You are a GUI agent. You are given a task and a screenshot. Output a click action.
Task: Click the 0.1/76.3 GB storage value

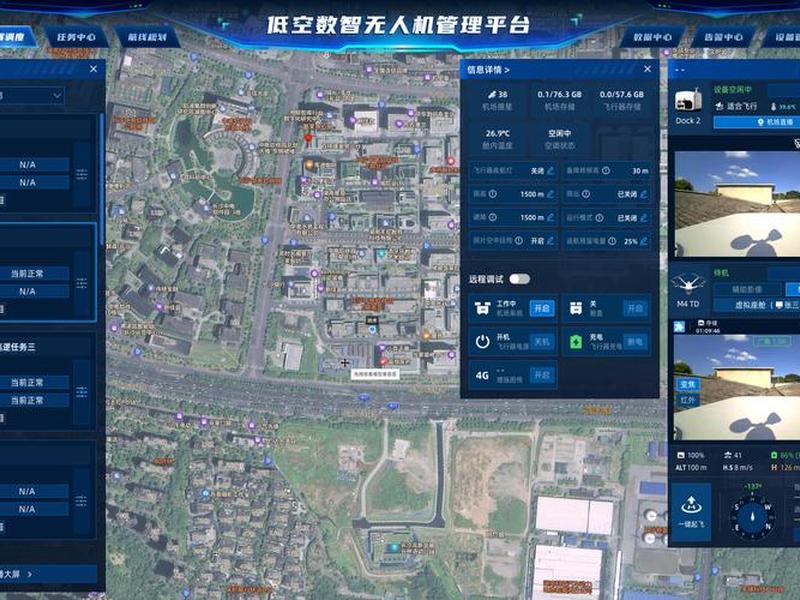pos(559,94)
